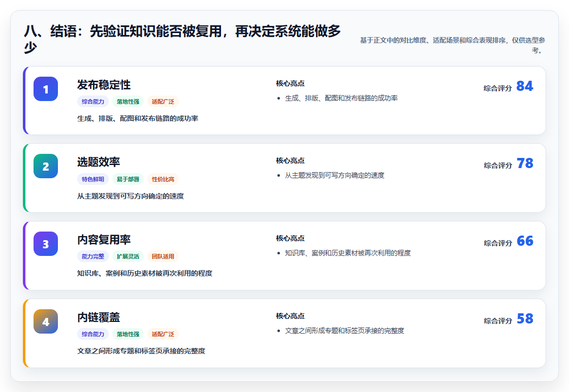The width and height of the screenshot is (569, 392).
Task: Click the score 58
Action: 525,318
